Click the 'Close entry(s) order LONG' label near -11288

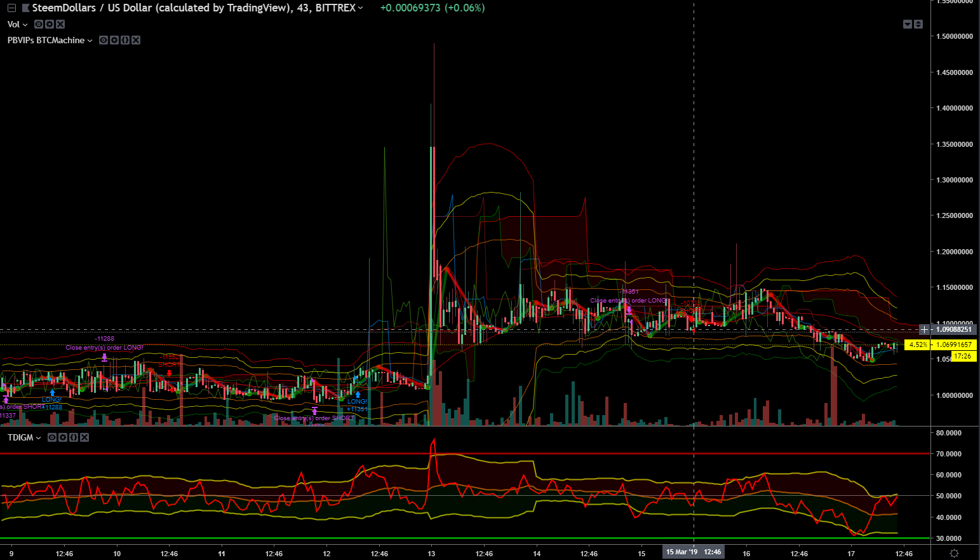tap(104, 348)
